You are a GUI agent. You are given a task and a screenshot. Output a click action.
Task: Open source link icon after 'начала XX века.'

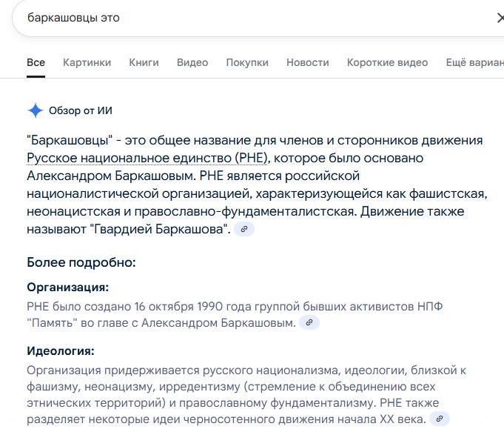point(440,419)
